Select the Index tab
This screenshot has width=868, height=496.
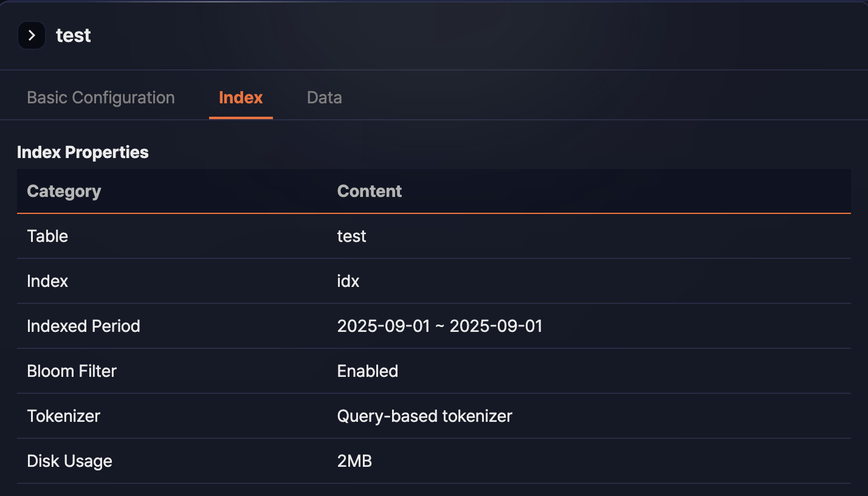[241, 97]
